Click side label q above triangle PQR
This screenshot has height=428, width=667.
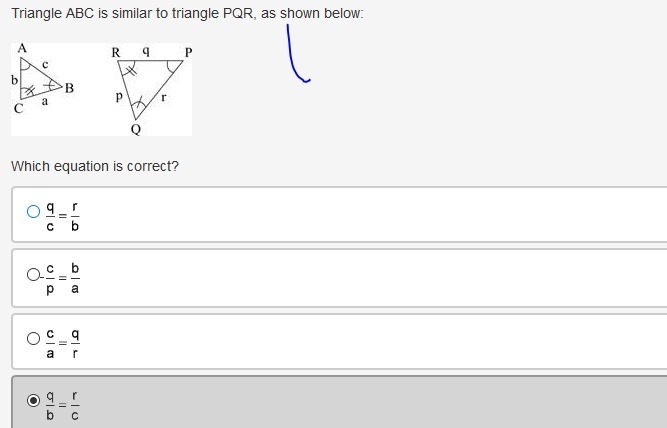coord(146,51)
